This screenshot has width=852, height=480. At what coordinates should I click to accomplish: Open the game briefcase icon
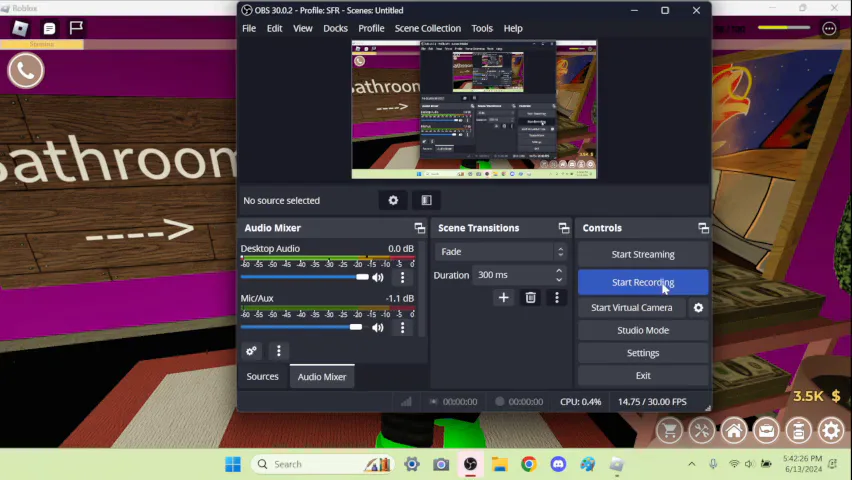766,431
